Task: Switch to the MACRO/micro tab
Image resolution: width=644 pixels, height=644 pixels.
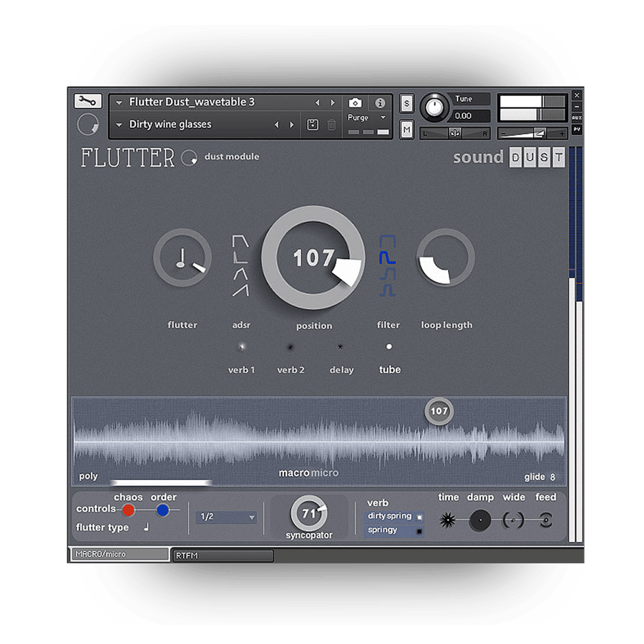Action: (119, 554)
